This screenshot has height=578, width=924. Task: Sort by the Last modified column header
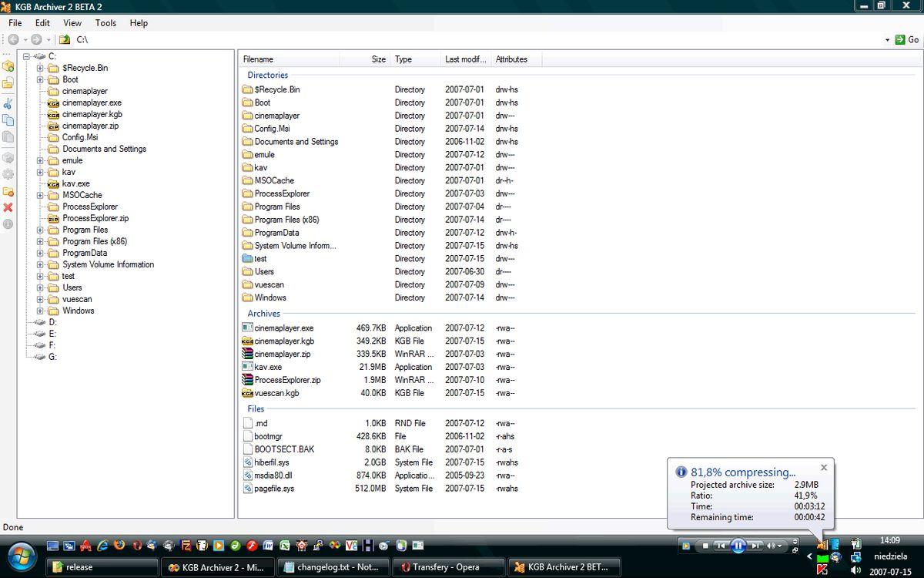[x=465, y=59]
